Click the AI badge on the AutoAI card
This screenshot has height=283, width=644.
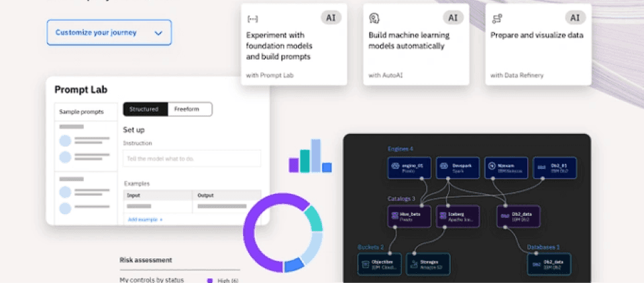point(453,17)
